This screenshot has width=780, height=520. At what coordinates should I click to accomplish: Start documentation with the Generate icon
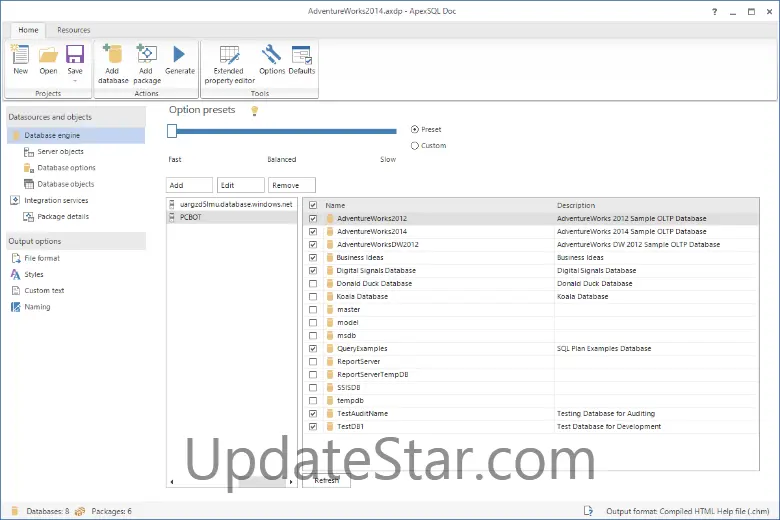(x=180, y=54)
